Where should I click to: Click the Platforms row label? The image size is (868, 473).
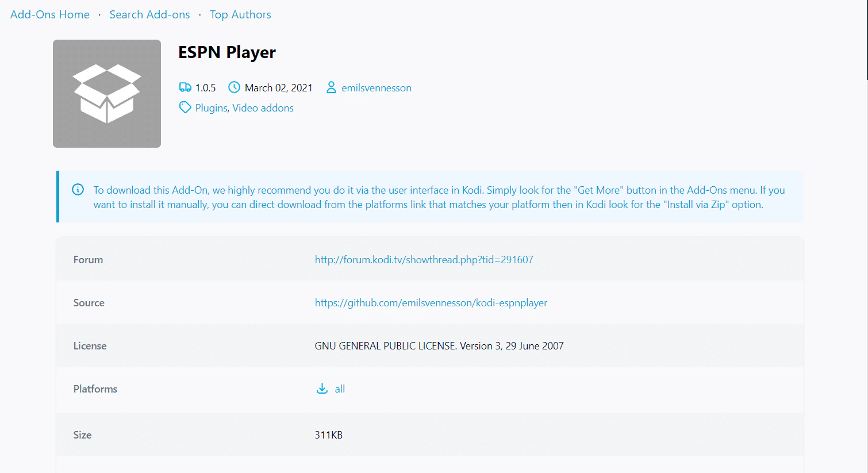(95, 389)
